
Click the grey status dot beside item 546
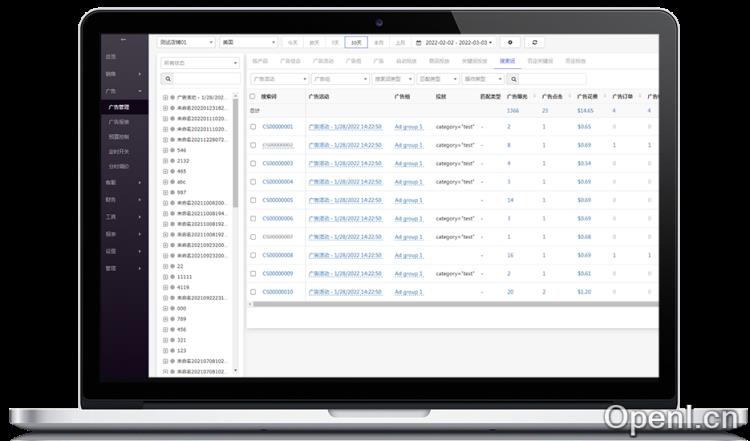click(172, 149)
